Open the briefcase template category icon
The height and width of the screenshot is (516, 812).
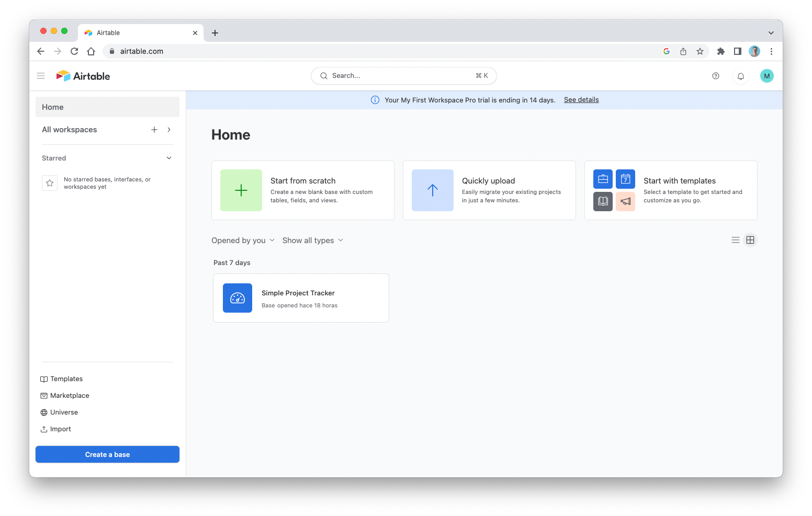pyautogui.click(x=603, y=179)
